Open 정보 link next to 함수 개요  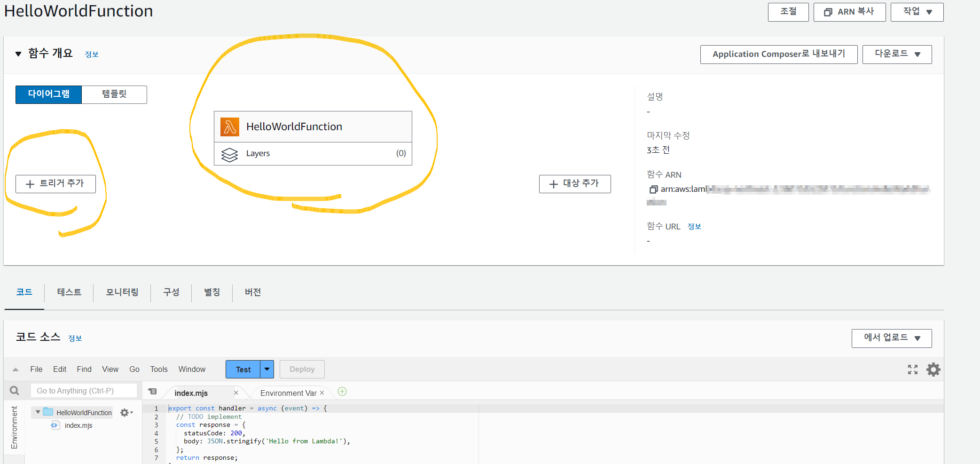pyautogui.click(x=92, y=55)
